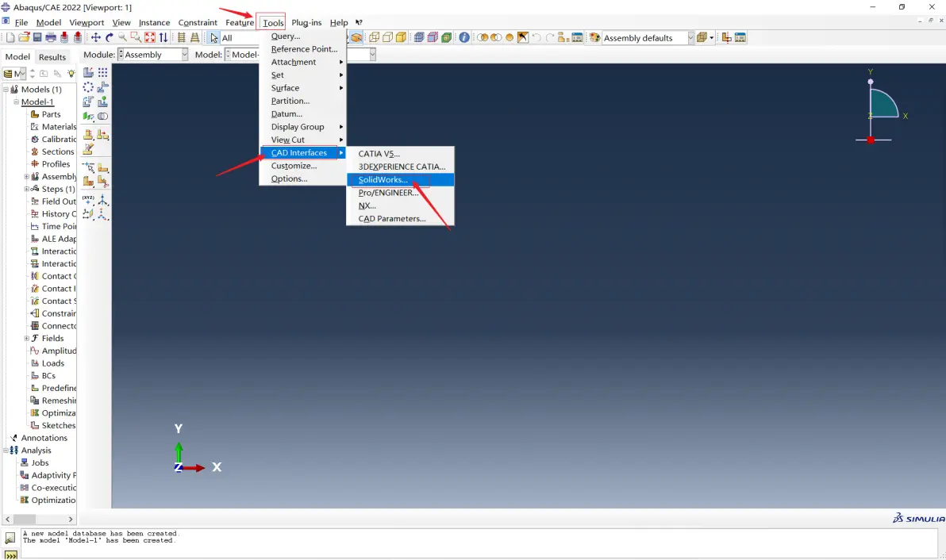
Task: Enable wireframe render style cube
Action: click(x=374, y=37)
